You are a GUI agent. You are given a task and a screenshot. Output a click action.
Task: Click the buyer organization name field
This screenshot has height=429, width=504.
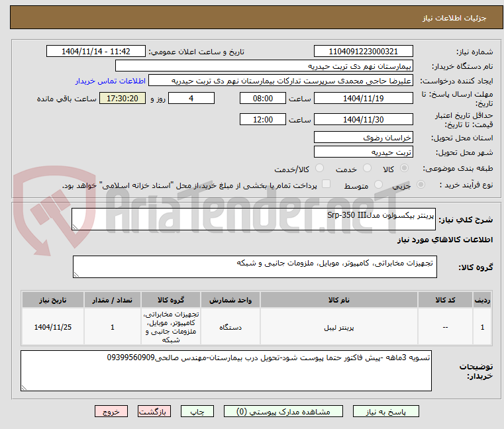coord(264,66)
